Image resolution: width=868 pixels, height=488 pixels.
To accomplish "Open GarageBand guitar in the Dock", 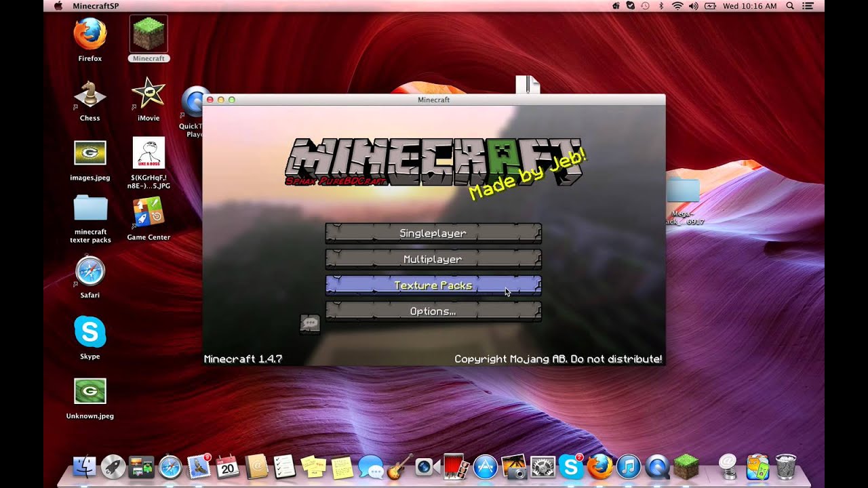I will click(x=399, y=466).
